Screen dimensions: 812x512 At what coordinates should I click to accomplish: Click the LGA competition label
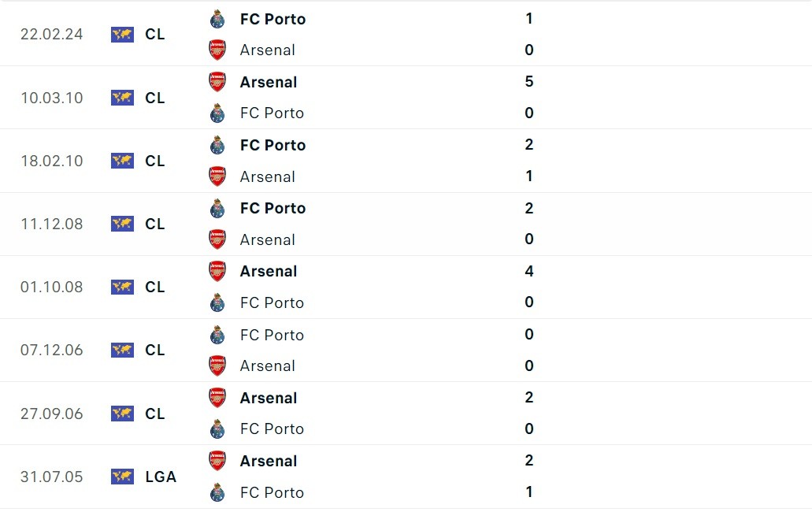click(x=161, y=477)
